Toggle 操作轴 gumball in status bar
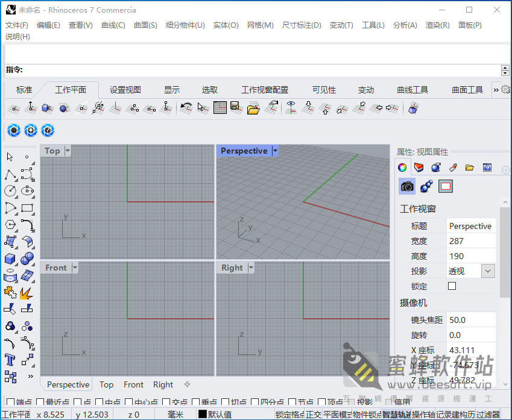Image resolution: width=512 pixels, height=420 pixels. coord(423,415)
